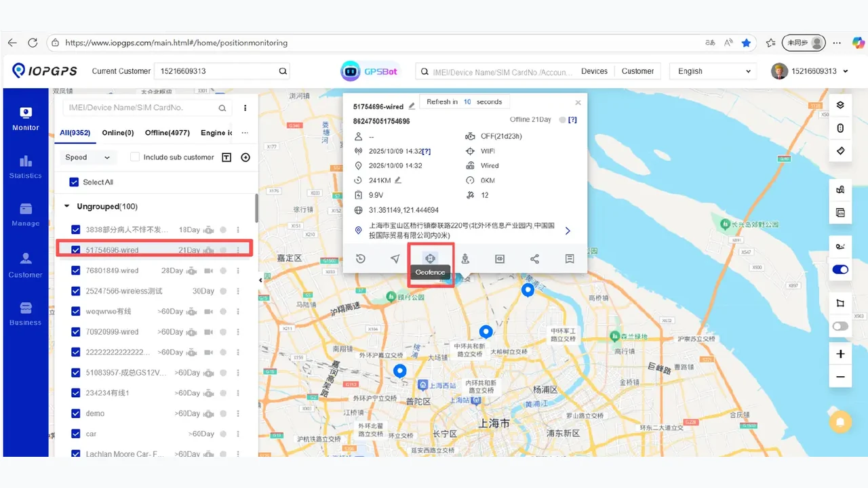Edit device name 51754696-wired pencil icon
868x488 pixels.
click(412, 106)
